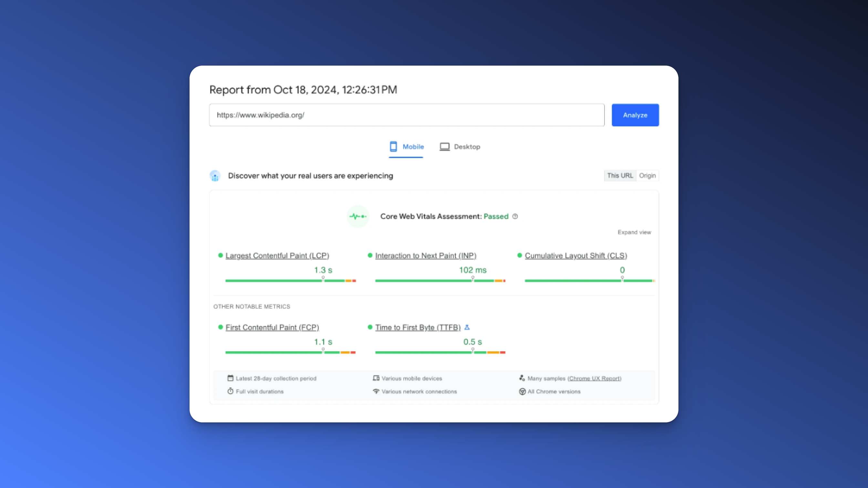Image resolution: width=868 pixels, height=488 pixels.
Task: Click the real users experience logo icon
Action: [215, 176]
